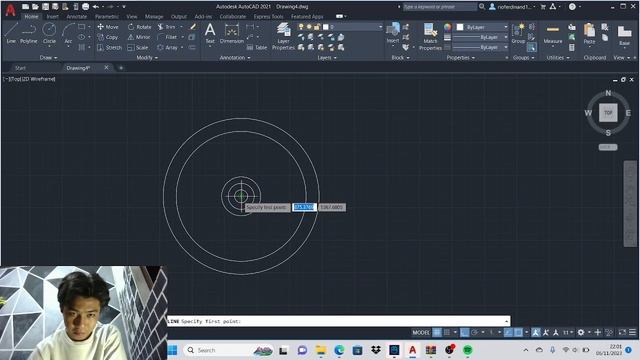This screenshot has width=640, height=360.
Task: Open status bar customization menu
Action: click(633, 333)
